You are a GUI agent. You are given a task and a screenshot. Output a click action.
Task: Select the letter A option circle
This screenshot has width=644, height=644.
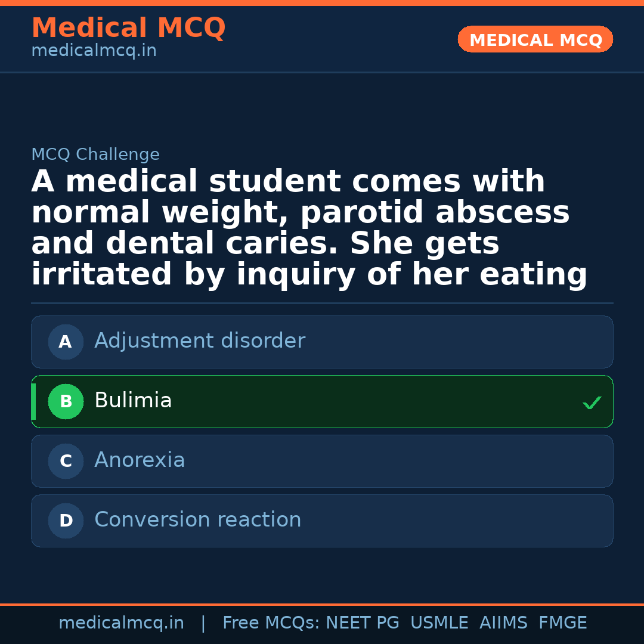pyautogui.click(x=66, y=342)
